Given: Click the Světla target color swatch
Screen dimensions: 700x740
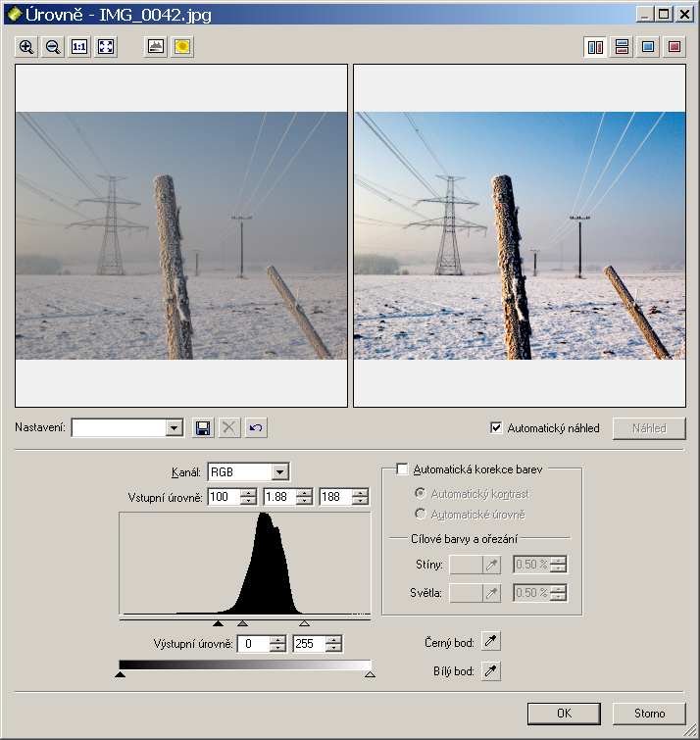Looking at the screenshot, I should pos(467,593).
